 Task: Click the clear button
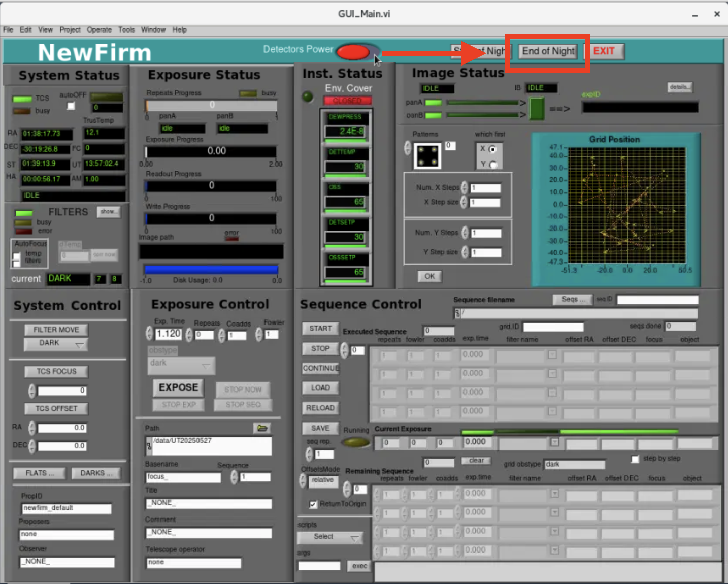pos(476,461)
